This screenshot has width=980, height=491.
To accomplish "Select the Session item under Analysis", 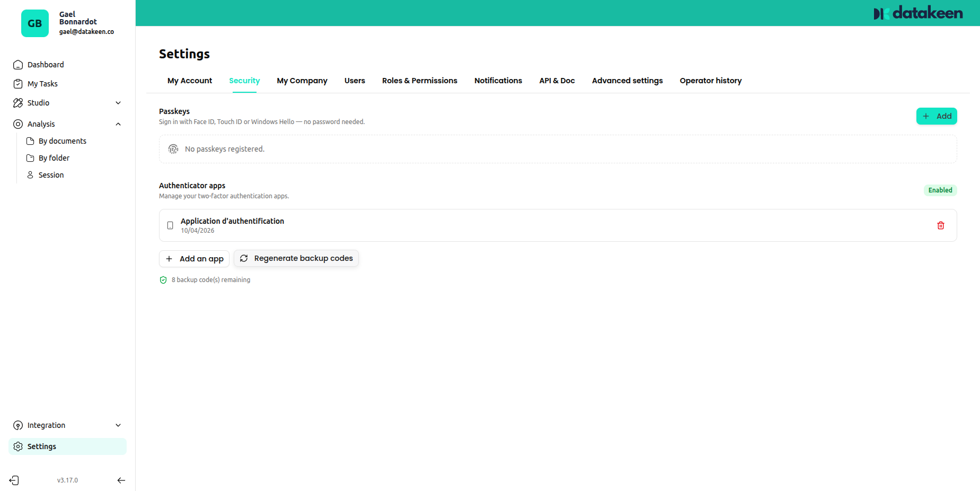I will click(51, 174).
